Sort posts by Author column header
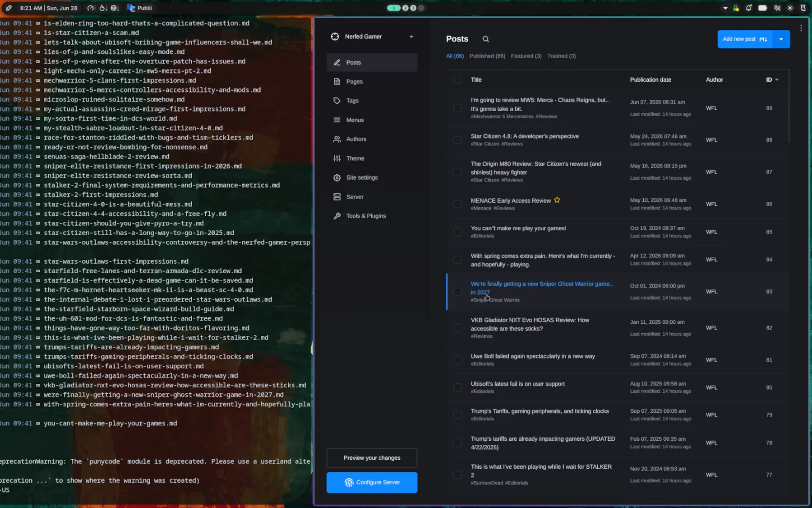This screenshot has height=508, width=812. pos(714,79)
